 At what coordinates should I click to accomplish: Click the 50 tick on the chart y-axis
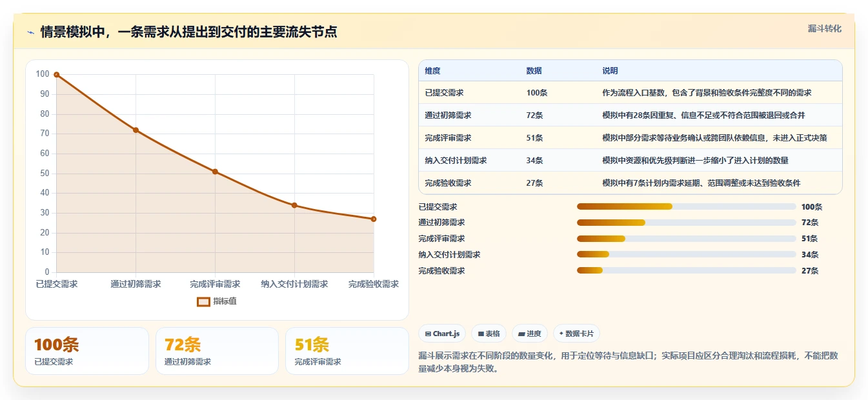coord(45,174)
